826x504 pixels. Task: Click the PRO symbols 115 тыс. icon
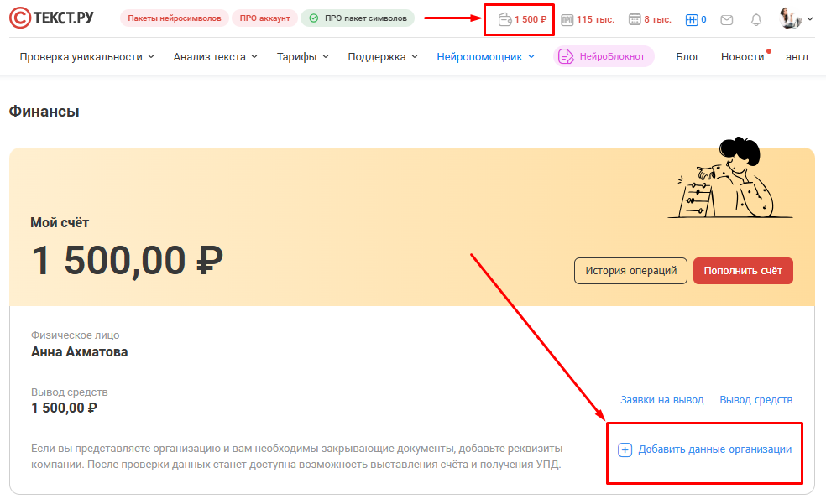(567, 19)
